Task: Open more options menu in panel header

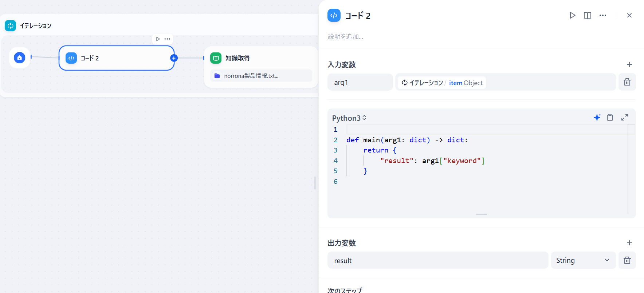Action: (603, 15)
